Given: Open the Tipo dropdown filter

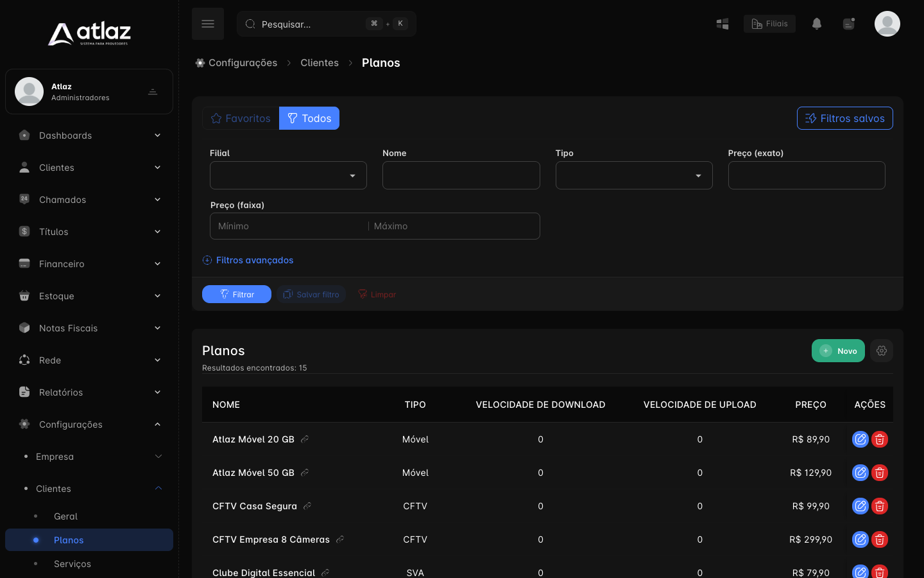Looking at the screenshot, I should [634, 175].
